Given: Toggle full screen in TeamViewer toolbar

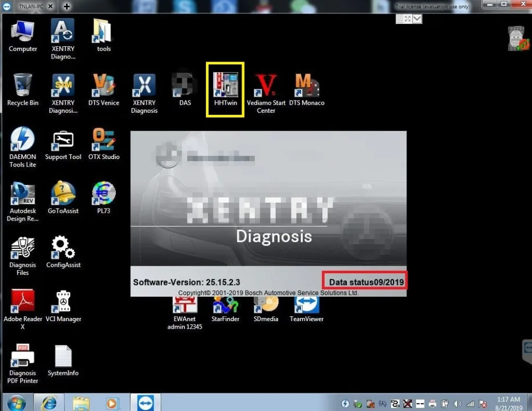Looking at the screenshot, I should [x=408, y=19].
